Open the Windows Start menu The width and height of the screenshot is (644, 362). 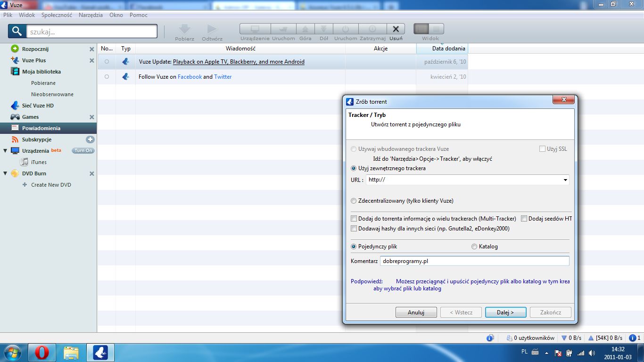coord(12,353)
